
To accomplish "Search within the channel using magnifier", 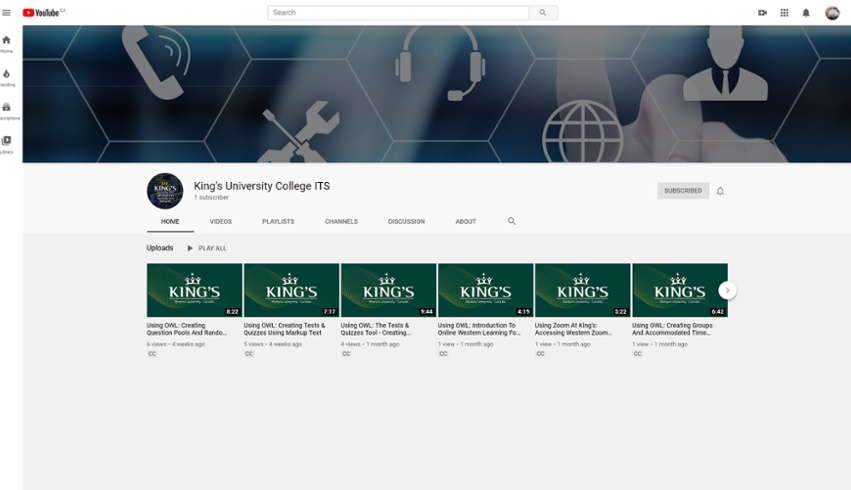I will [x=512, y=221].
